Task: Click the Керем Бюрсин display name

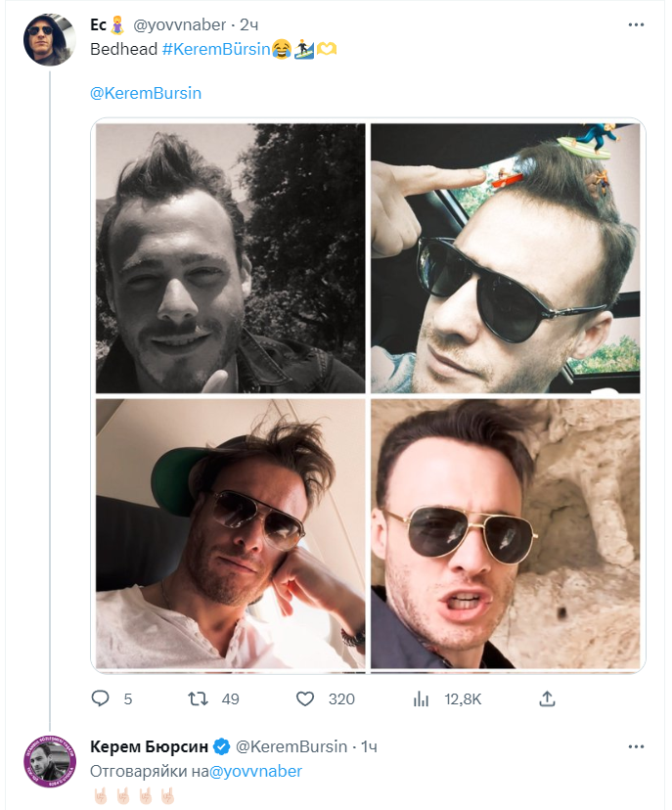Action: tap(149, 746)
